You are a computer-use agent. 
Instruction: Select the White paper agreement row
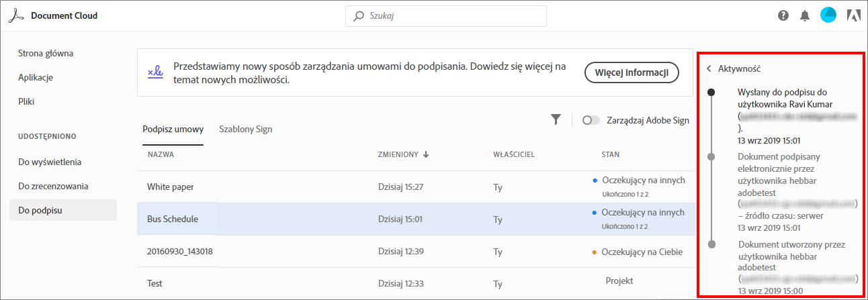coord(170,187)
